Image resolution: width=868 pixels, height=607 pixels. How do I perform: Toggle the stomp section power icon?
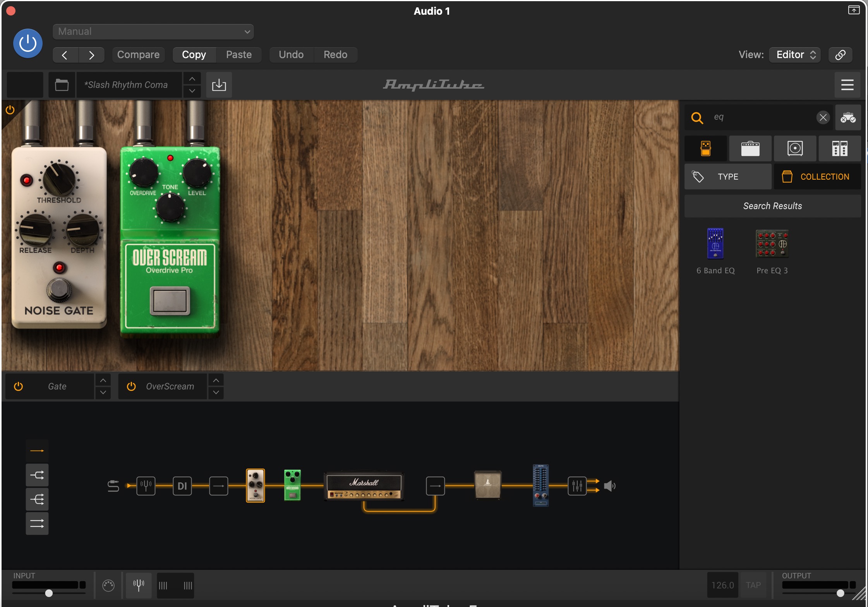(x=10, y=110)
